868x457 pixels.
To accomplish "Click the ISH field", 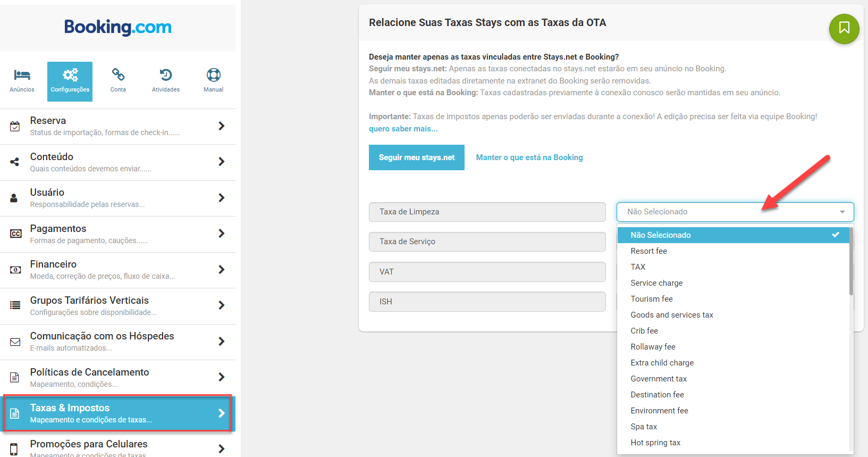I will (x=487, y=302).
